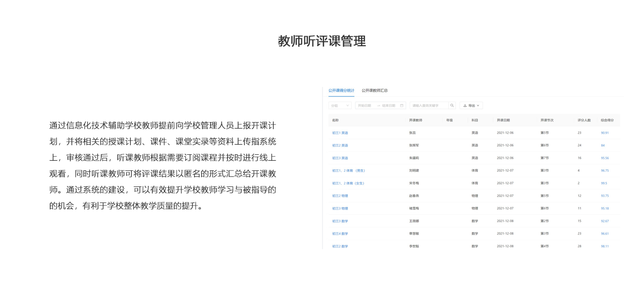Open the 初三2 英语 course link
The height and width of the screenshot is (305, 644).
click(x=340, y=146)
